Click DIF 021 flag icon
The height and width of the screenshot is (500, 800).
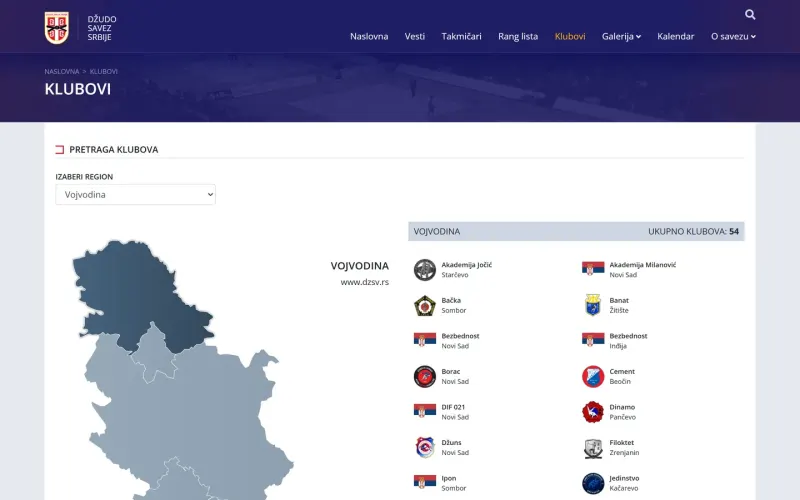point(424,411)
